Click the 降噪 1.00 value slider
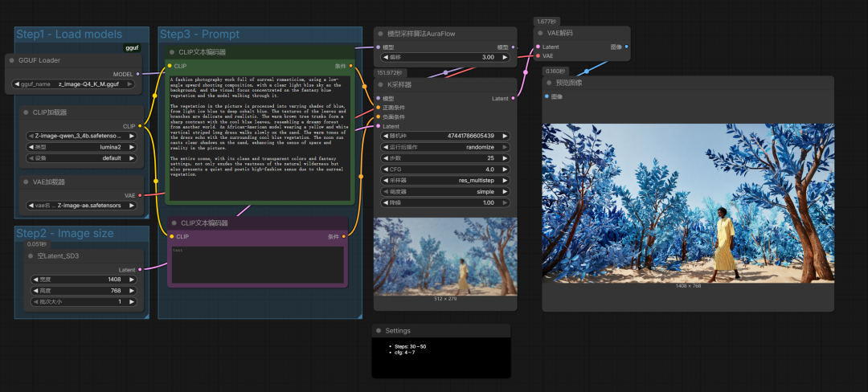The height and width of the screenshot is (392, 868). [x=445, y=203]
